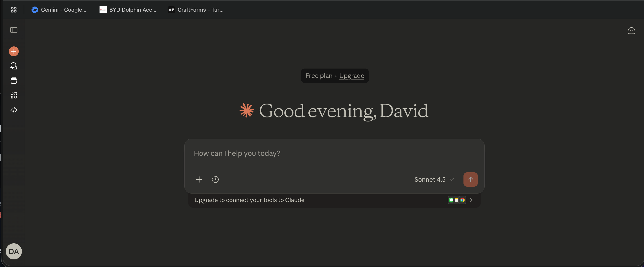644x267 pixels.
Task: Click the Claude asterisk logo in the greeting
Action: 247,111
